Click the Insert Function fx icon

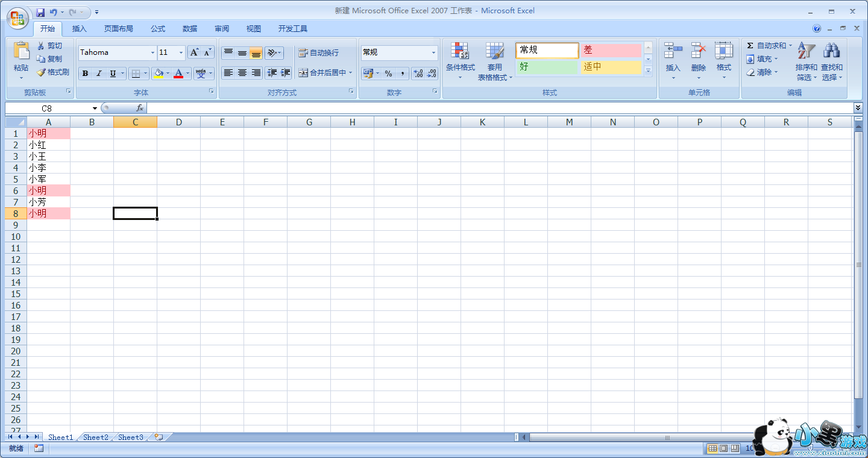(x=140, y=108)
